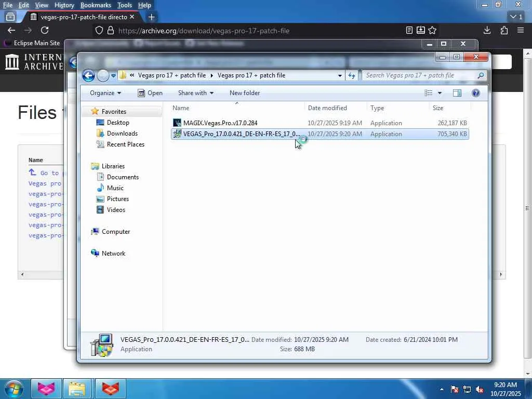Viewport: 532px width, 399px height.
Task: Click the search magnifier icon in Explorer
Action: coord(481,75)
